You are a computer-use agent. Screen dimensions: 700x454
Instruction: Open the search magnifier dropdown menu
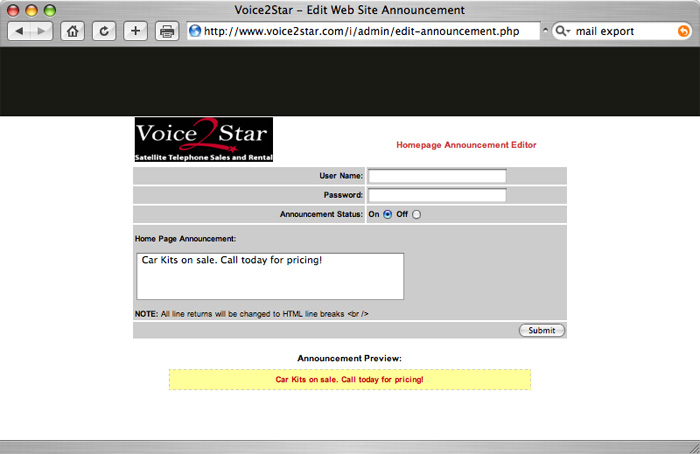point(563,31)
